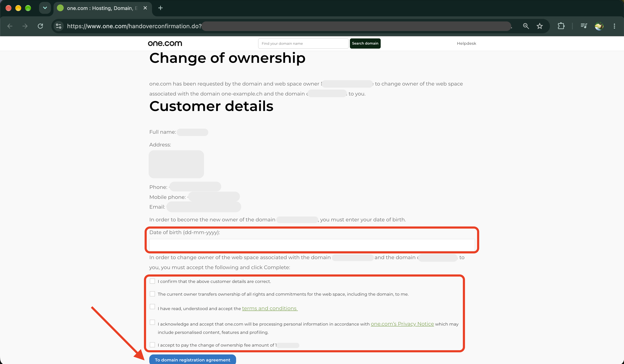The width and height of the screenshot is (624, 364).
Task: Open the Helpdesk link
Action: (466, 43)
